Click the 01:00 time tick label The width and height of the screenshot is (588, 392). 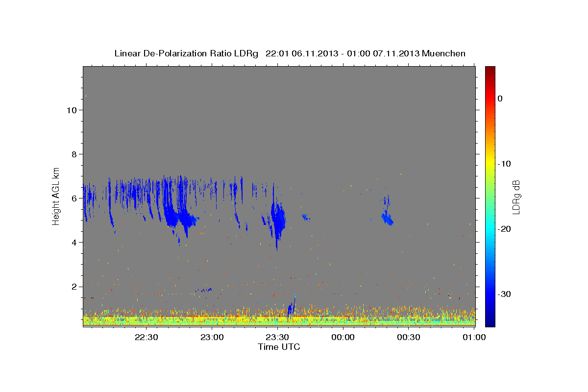click(x=474, y=337)
